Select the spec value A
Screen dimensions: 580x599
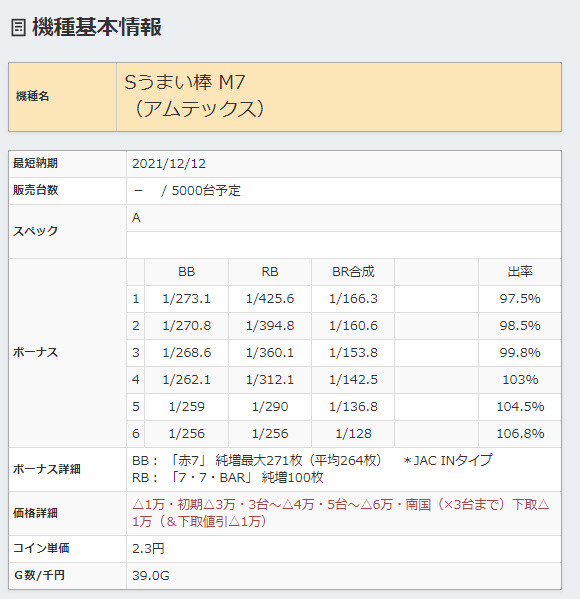[x=136, y=218]
